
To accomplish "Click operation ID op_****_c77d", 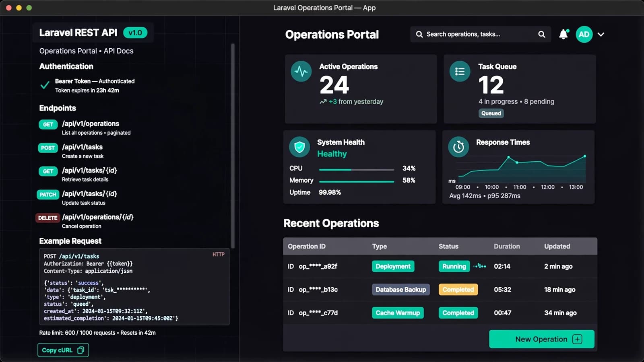I will click(318, 313).
